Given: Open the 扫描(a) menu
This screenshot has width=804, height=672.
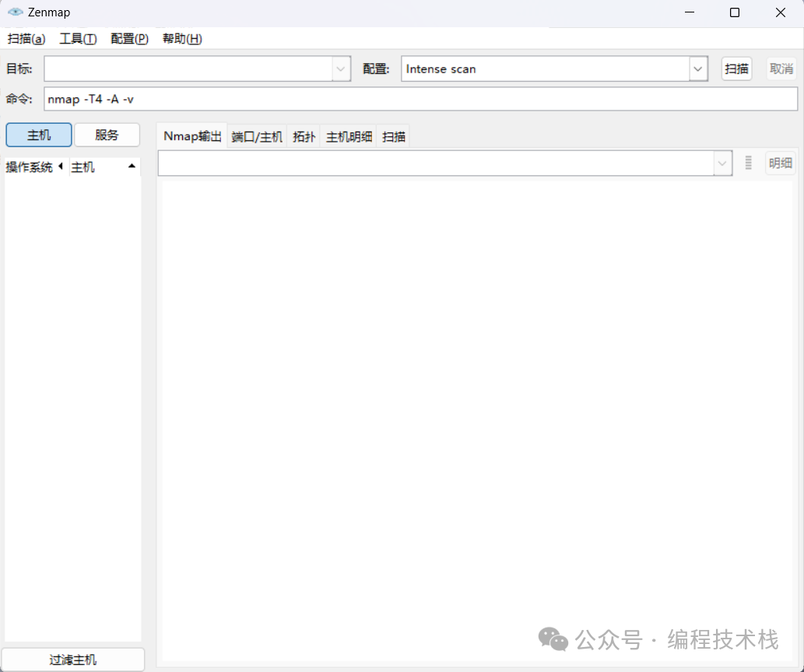Looking at the screenshot, I should [x=26, y=39].
